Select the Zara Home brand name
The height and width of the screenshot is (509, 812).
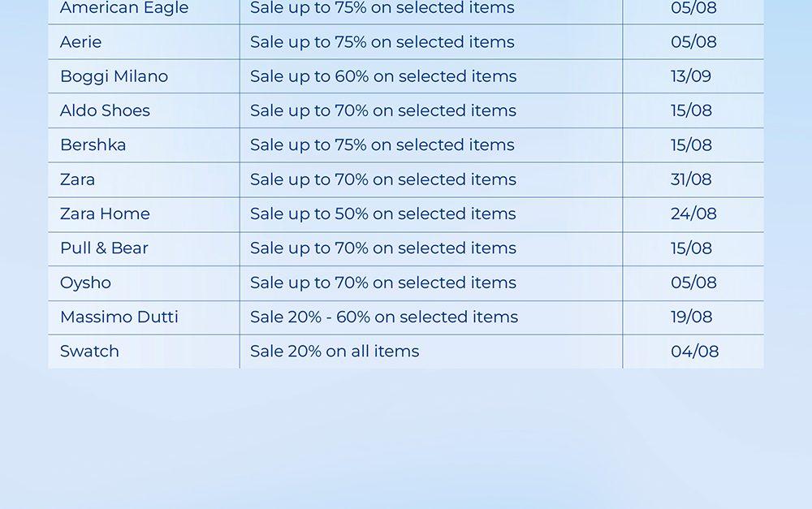click(105, 214)
